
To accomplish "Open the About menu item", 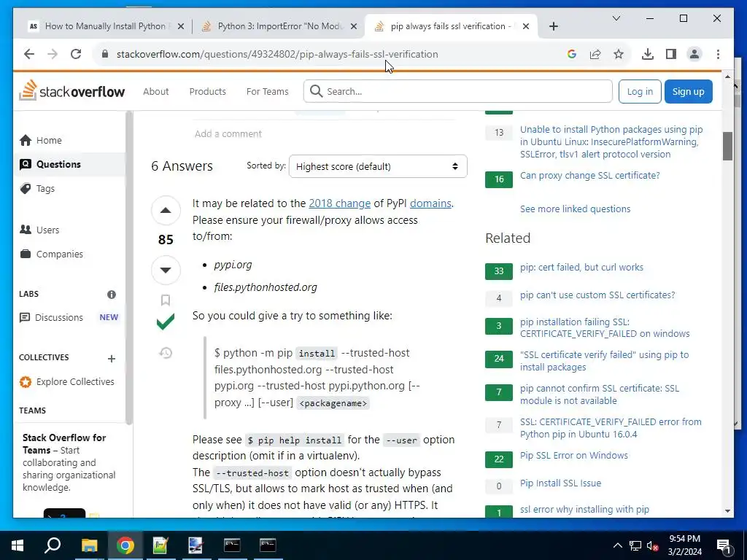I will click(156, 91).
